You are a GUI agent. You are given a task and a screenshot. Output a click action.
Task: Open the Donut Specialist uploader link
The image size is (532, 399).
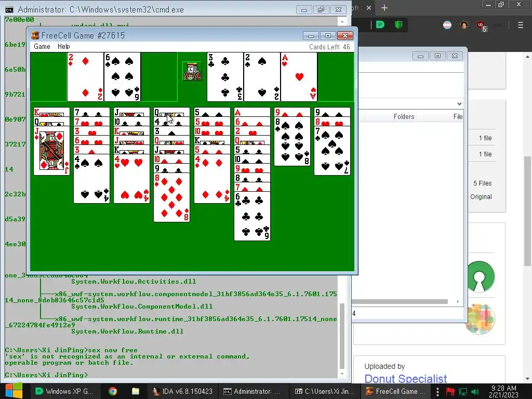click(x=405, y=379)
